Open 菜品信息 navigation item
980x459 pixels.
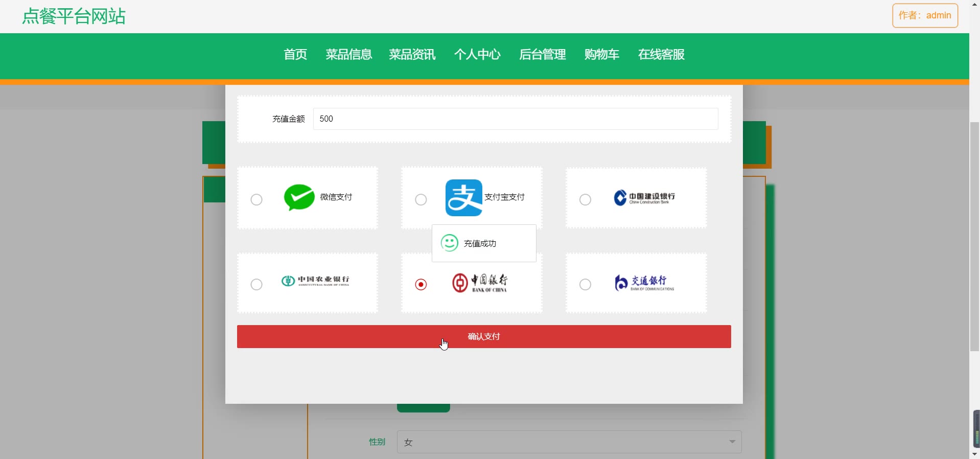(x=349, y=54)
